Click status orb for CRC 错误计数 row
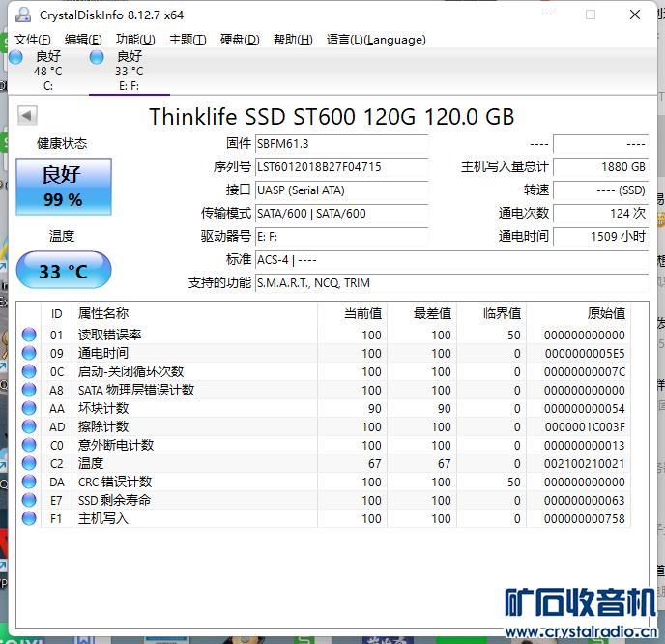This screenshot has width=665, height=644. point(29,483)
